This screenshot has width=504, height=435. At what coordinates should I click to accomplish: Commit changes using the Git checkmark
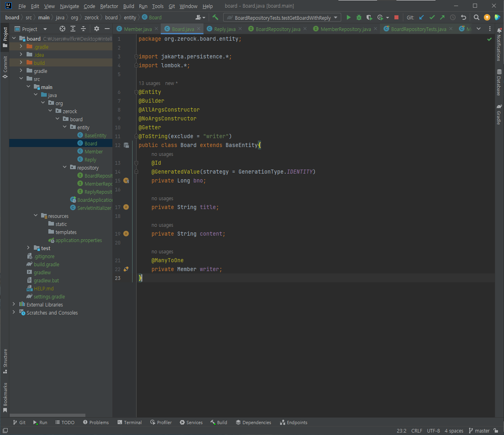point(432,17)
